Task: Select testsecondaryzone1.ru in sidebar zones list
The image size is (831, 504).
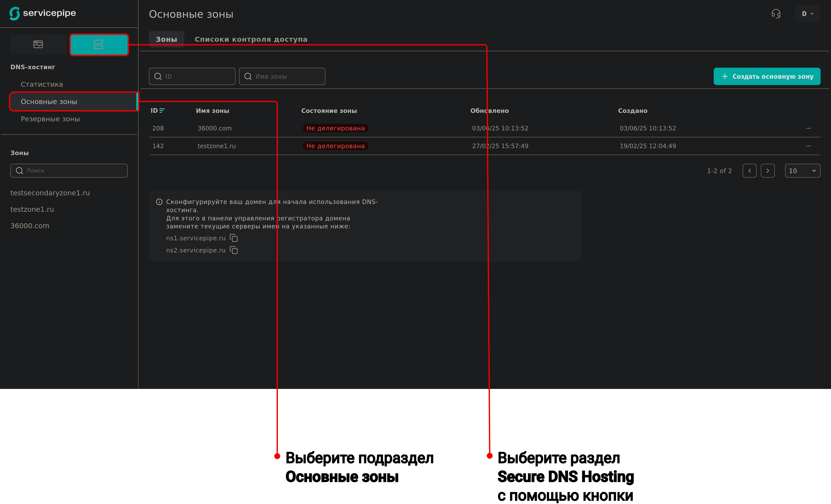Action: [x=50, y=193]
